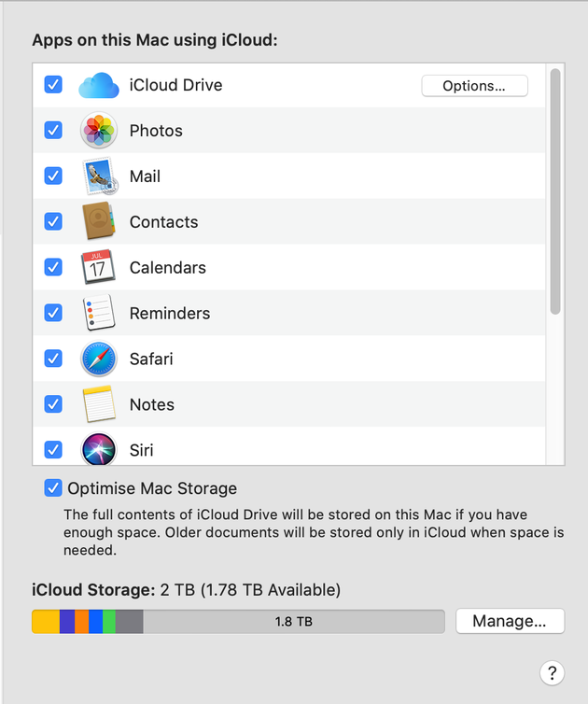
Task: Toggle the Optimise Mac Storage checkbox
Action: pos(53,488)
